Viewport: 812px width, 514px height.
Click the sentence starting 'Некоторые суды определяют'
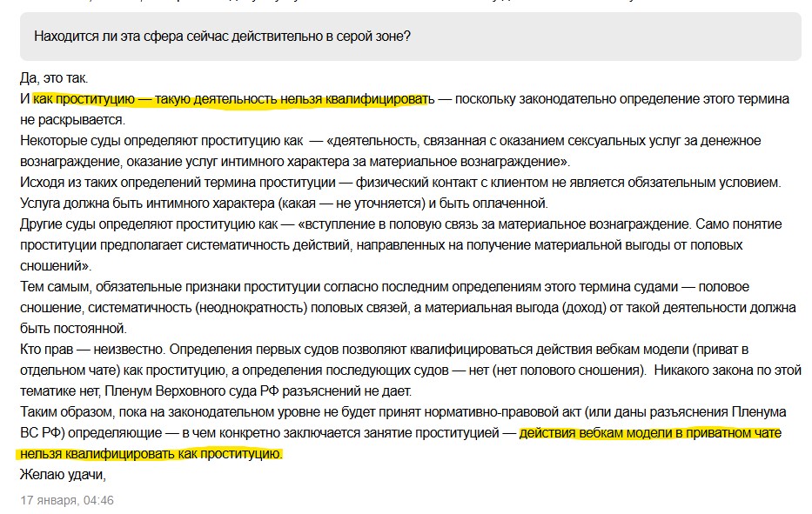pyautogui.click(x=391, y=151)
